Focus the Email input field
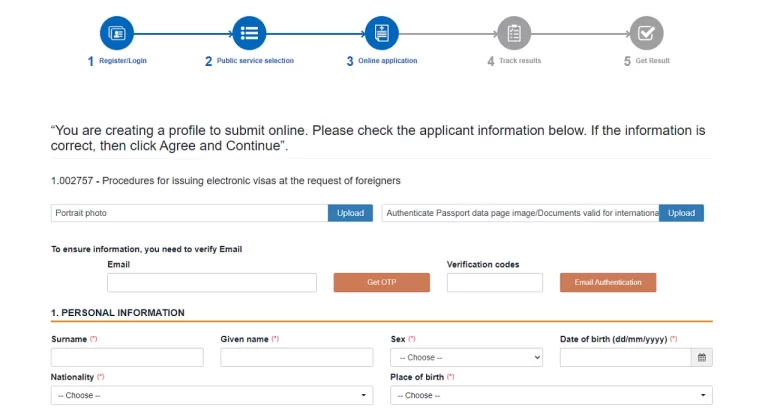 tap(212, 283)
